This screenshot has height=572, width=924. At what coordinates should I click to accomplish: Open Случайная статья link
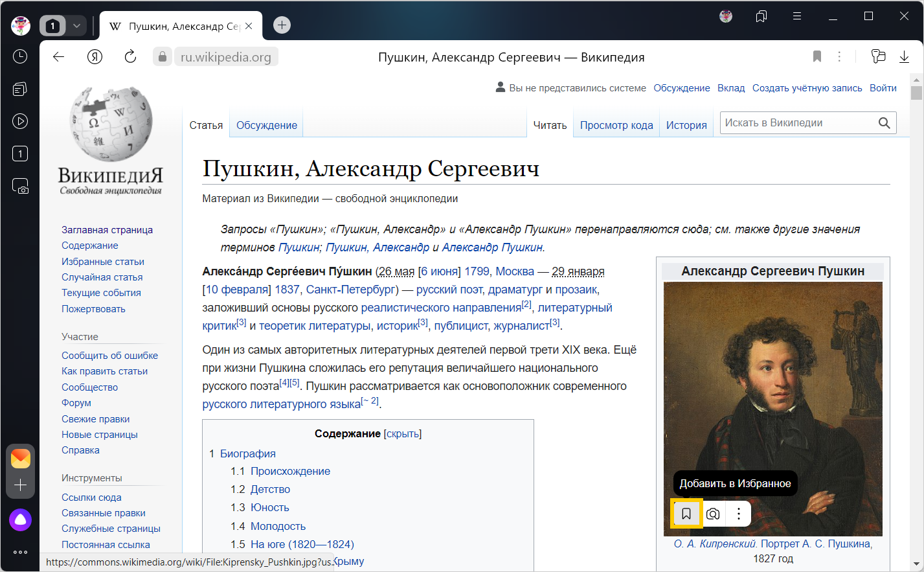102,277
